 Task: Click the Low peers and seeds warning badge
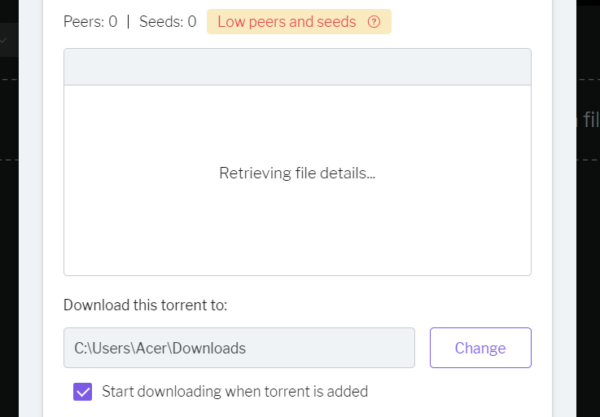click(299, 22)
